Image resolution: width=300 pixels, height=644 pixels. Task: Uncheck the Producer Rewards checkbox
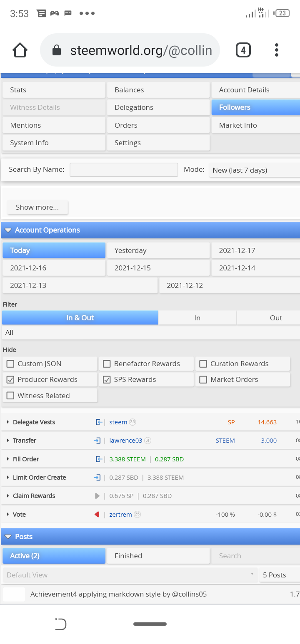(10, 380)
